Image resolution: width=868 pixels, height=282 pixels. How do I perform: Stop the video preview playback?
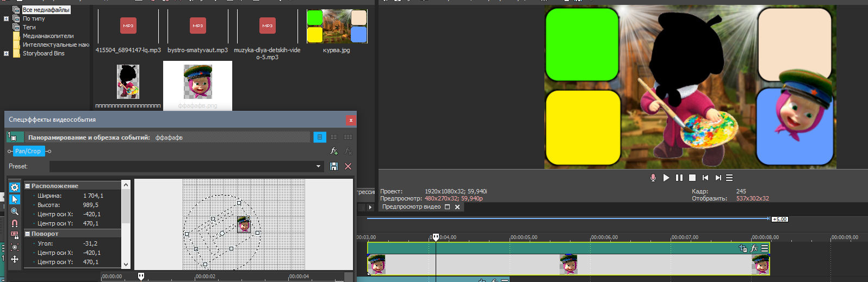(x=692, y=178)
